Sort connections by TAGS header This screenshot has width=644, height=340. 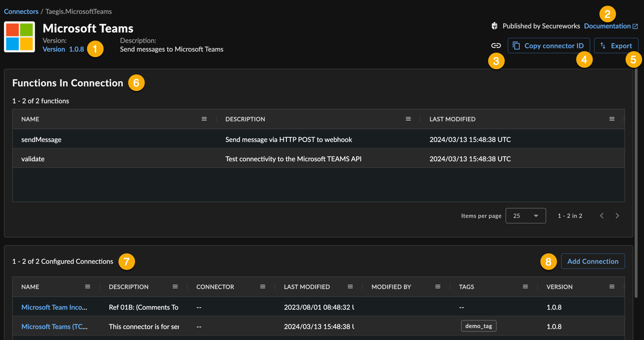click(x=466, y=287)
